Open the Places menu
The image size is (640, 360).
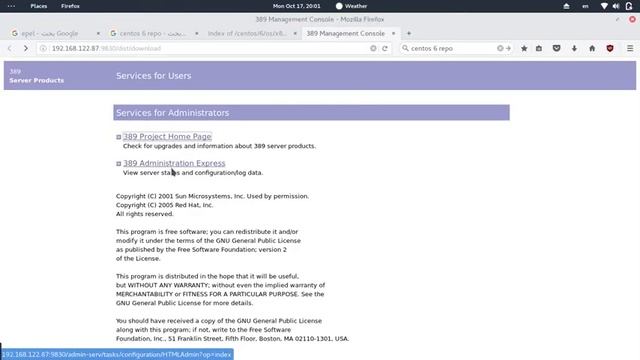click(x=39, y=6)
